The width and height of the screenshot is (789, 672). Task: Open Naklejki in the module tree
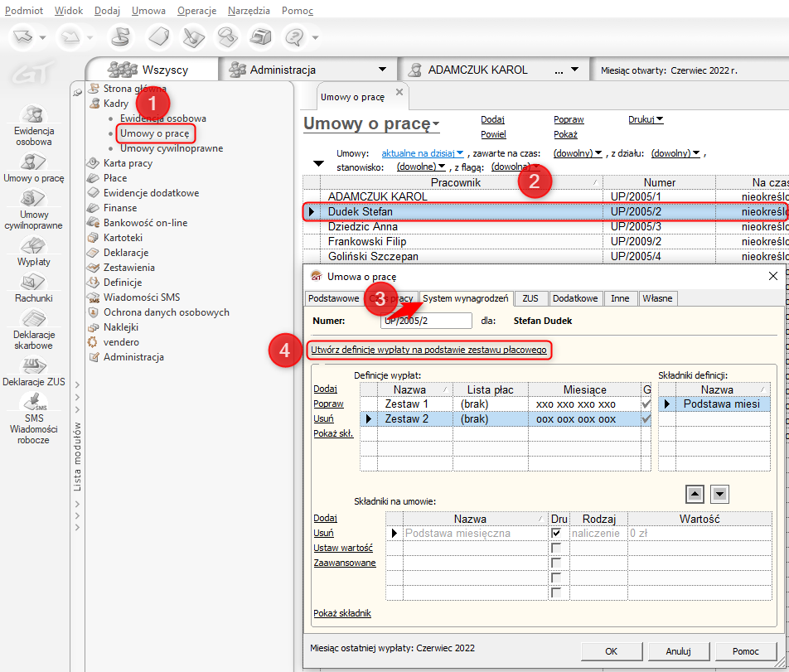[121, 327]
